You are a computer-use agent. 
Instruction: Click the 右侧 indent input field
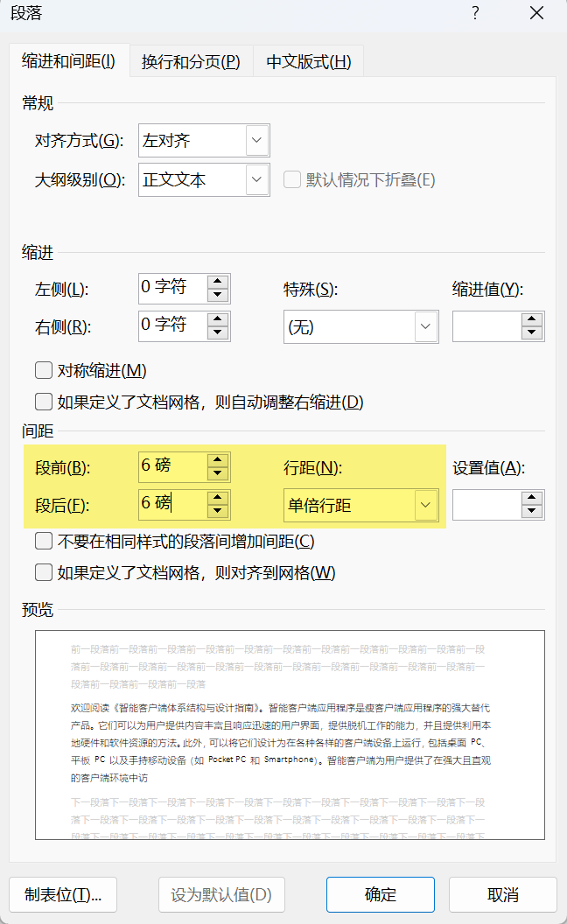click(172, 325)
